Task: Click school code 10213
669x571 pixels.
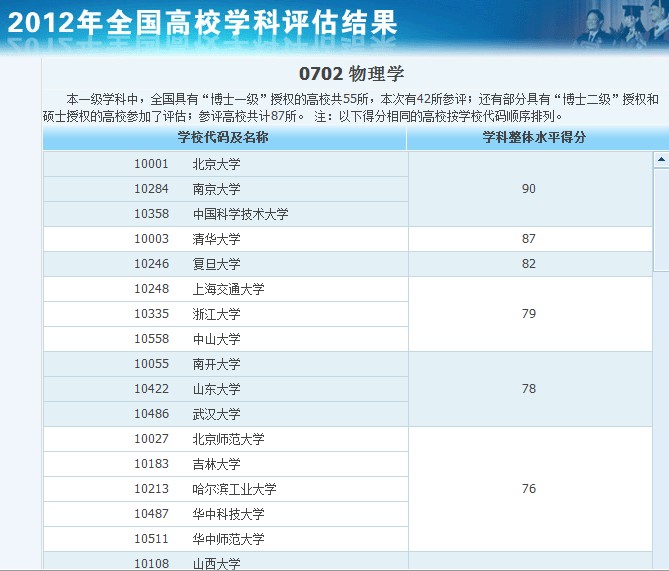Action: pyautogui.click(x=151, y=489)
